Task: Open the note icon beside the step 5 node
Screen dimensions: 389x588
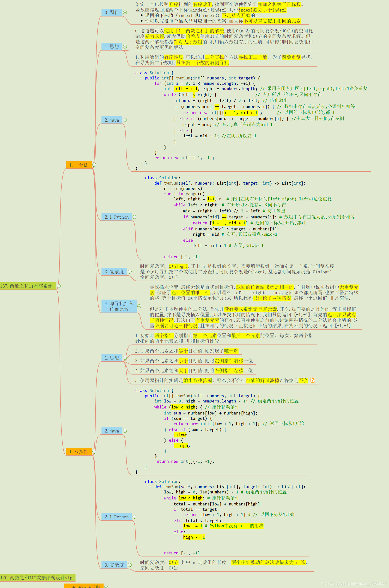Action: coord(313,380)
